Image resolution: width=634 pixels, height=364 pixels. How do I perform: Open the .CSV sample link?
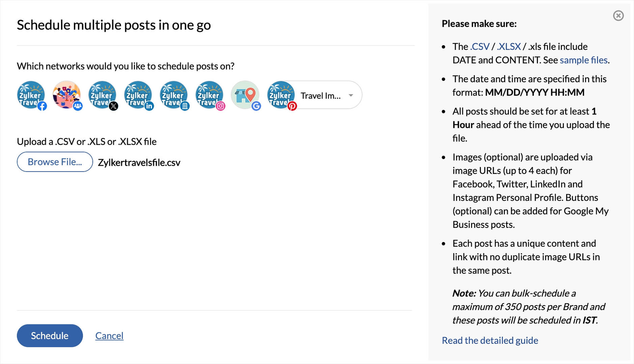[x=480, y=46]
